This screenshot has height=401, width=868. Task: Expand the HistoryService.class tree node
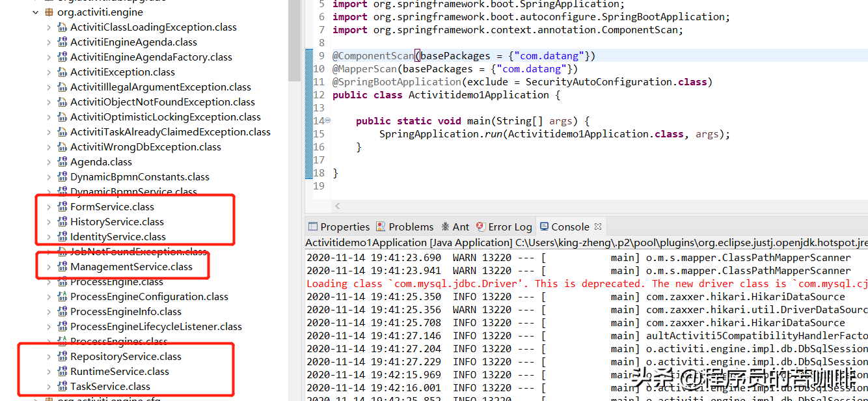pos(49,222)
